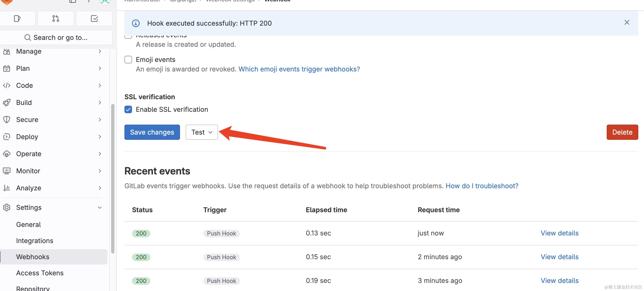Click the Build rocket icon
644x291 pixels.
click(x=7, y=102)
